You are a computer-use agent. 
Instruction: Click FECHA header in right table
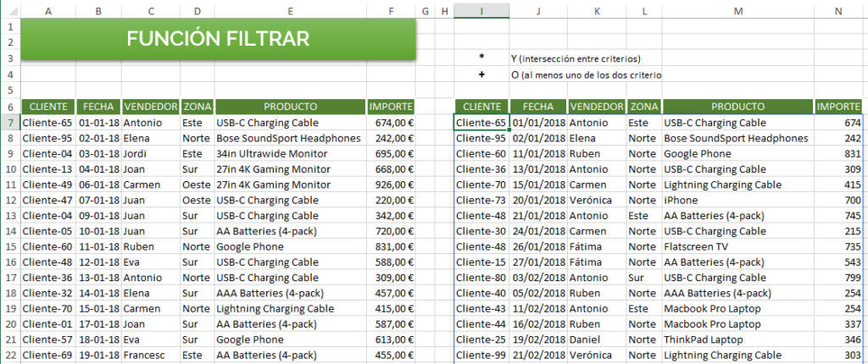(538, 107)
